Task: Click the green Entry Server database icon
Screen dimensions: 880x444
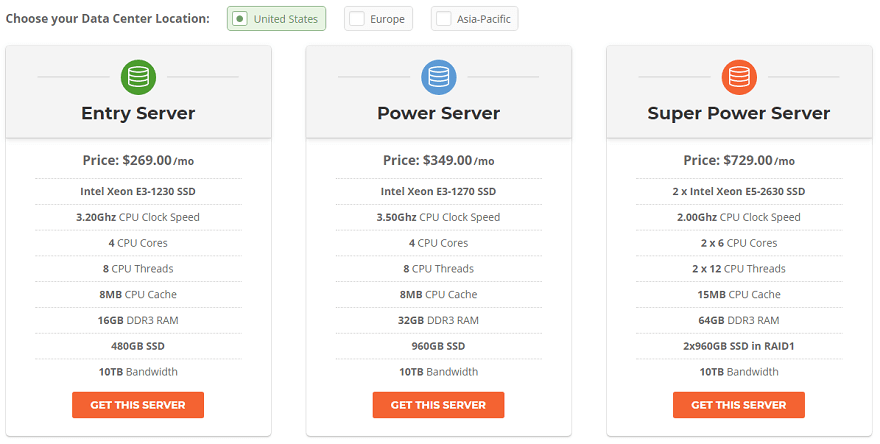Action: 138,77
